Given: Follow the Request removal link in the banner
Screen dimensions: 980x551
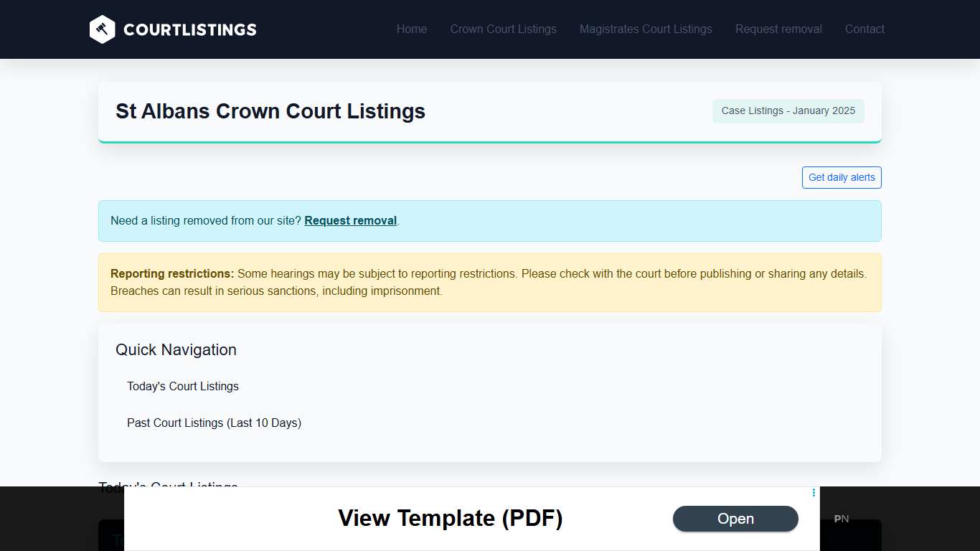Looking at the screenshot, I should [x=350, y=220].
